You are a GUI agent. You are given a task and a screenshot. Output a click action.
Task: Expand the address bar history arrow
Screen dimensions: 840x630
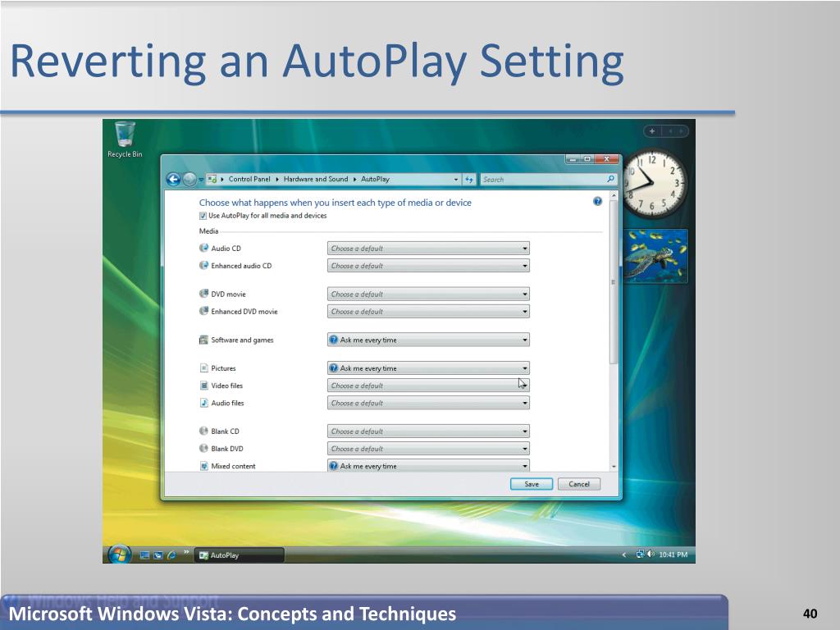coord(456,180)
